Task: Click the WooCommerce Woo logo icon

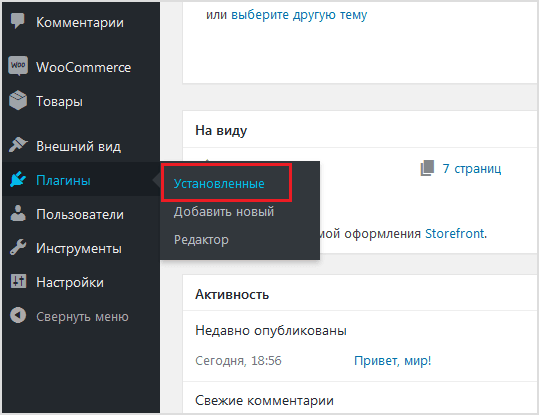Action: [18, 66]
